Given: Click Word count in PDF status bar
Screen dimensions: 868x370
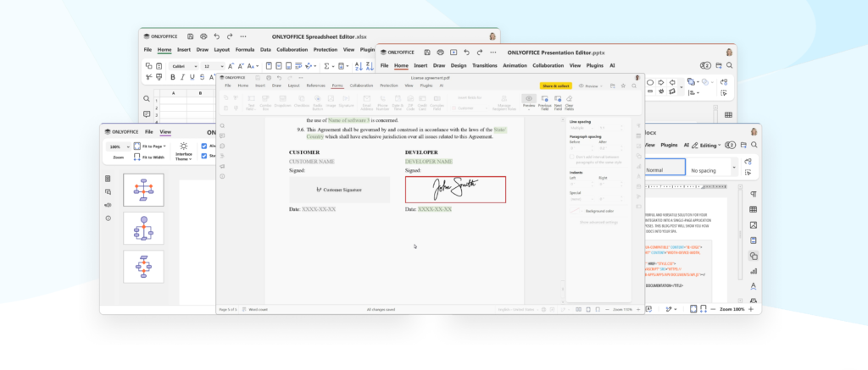Looking at the screenshot, I should pos(255,310).
